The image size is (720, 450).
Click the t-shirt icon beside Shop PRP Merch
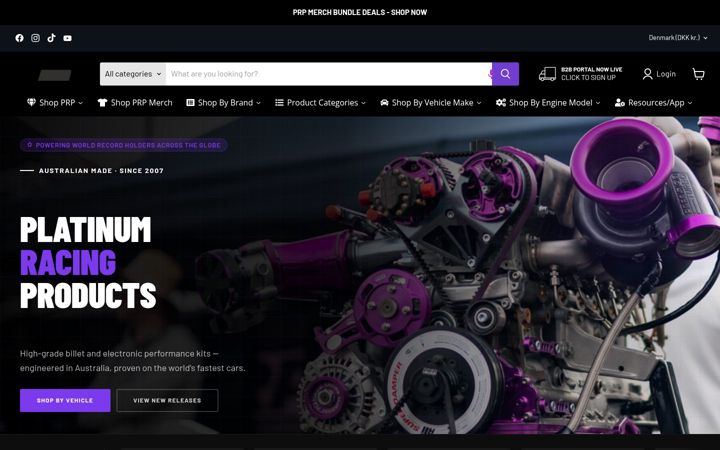[102, 102]
